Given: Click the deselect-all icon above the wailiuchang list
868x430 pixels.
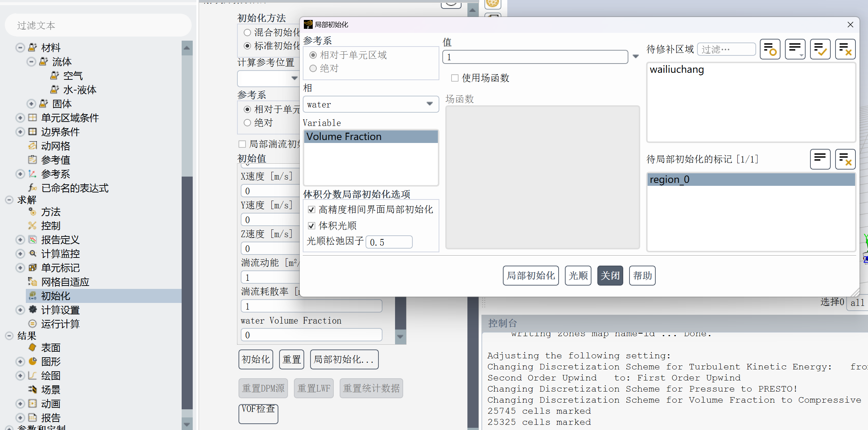Looking at the screenshot, I should point(845,49).
